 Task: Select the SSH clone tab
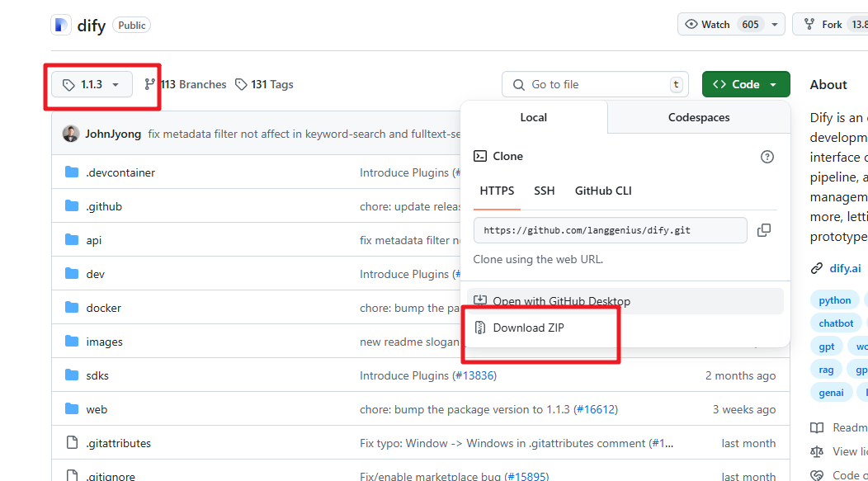545,191
